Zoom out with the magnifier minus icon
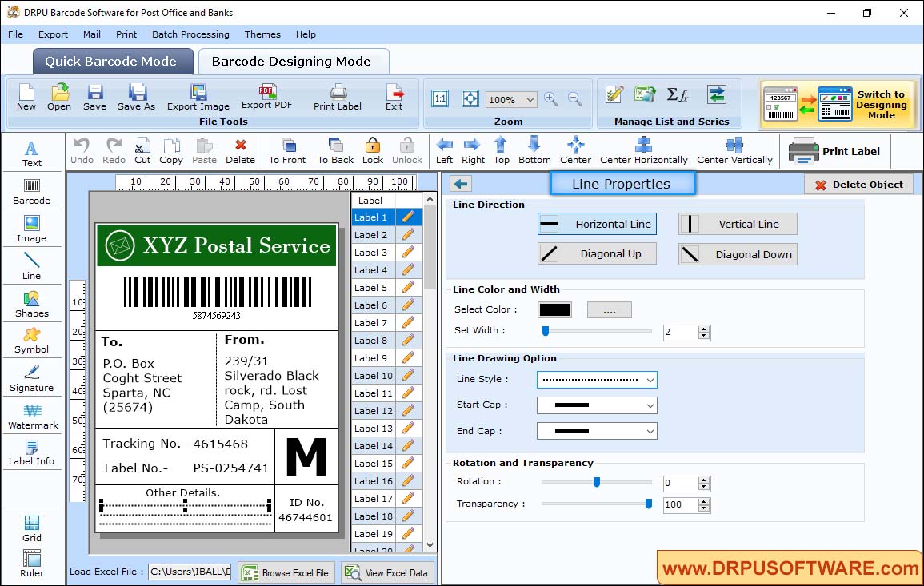 [575, 99]
